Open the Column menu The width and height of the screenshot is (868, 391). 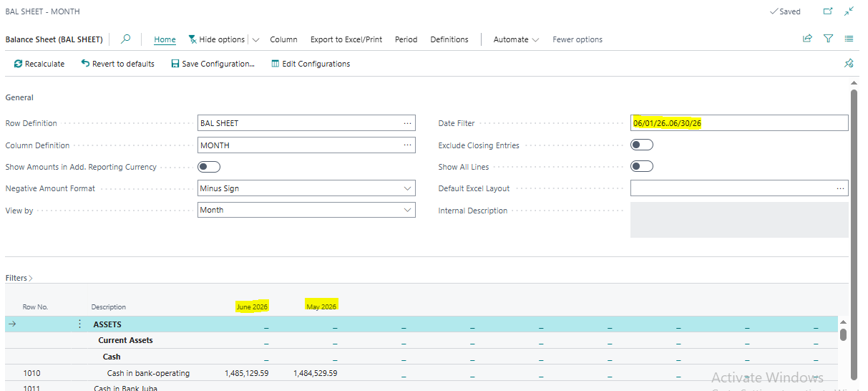click(283, 39)
